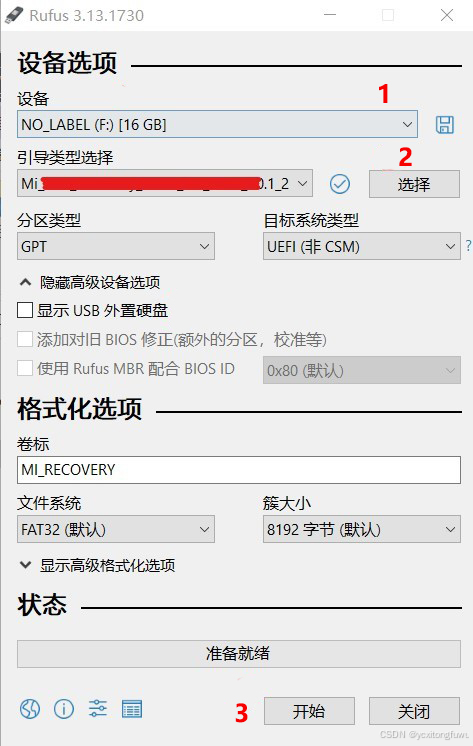Toggle 添加对旧 BIOS 修正 checkbox
Screen dimensions: 473x746
(x=25, y=339)
